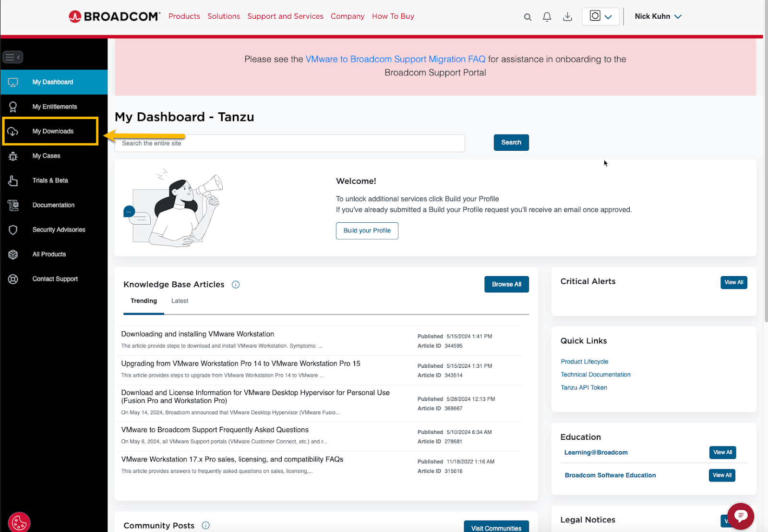Click the downloads tray icon in header
Viewport: 768px width, 532px height.
pos(567,17)
